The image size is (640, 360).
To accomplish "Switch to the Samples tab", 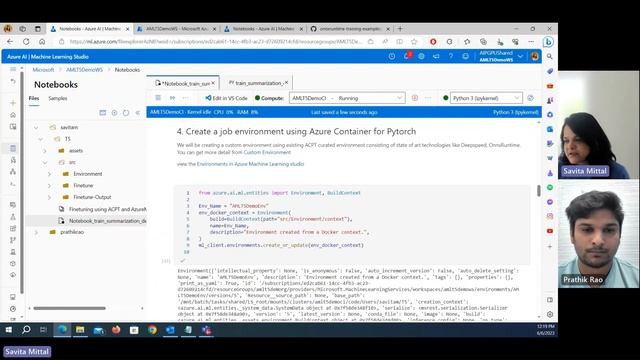I will pyautogui.click(x=58, y=98).
